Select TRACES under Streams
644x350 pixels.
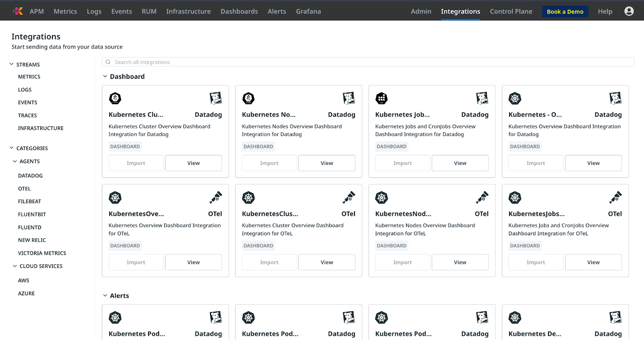(27, 115)
